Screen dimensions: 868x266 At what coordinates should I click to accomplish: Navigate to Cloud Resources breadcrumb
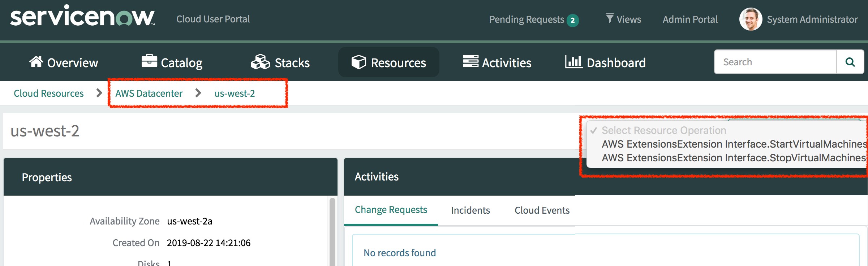coord(49,93)
